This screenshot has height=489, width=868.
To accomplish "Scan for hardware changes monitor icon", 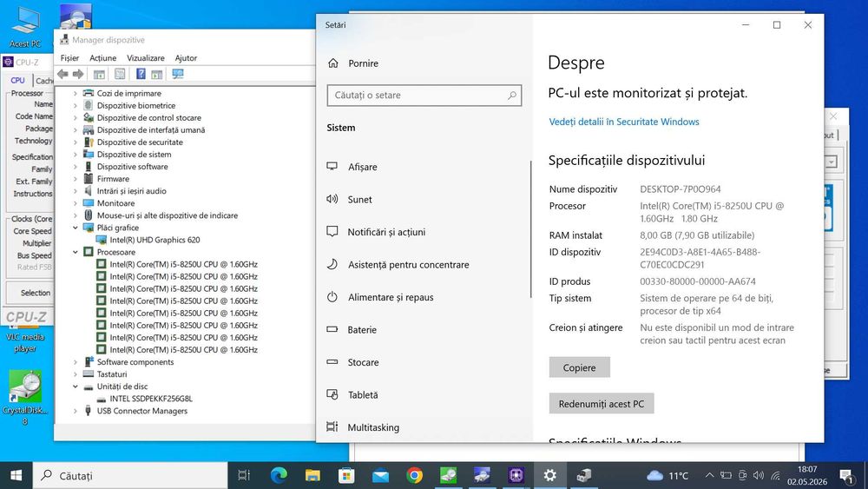I will (x=178, y=74).
